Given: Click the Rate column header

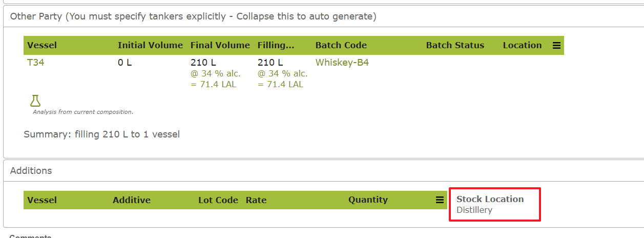Looking at the screenshot, I should [256, 200].
